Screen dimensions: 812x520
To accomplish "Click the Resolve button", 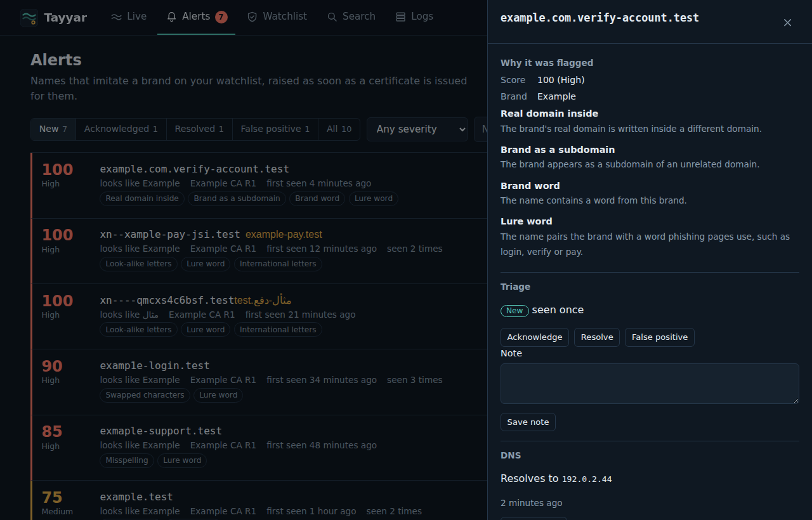I will pyautogui.click(x=597, y=337).
